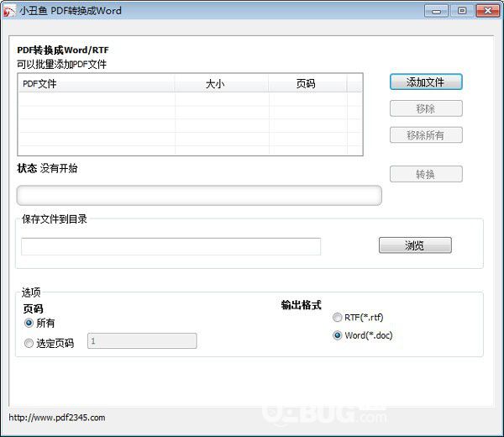
Task: Click the selected page number field
Action: 142,341
